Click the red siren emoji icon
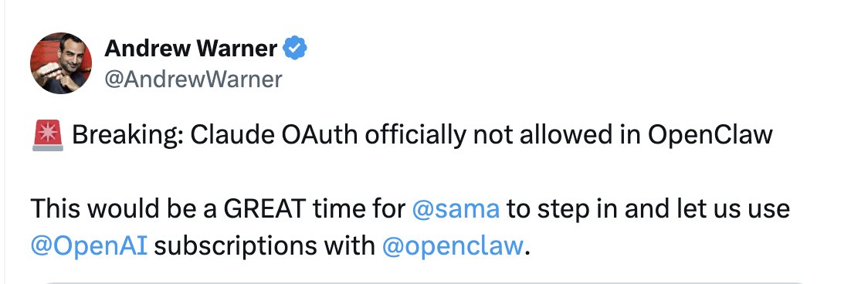Image resolution: width=868 pixels, height=284 pixels. pos(48,134)
